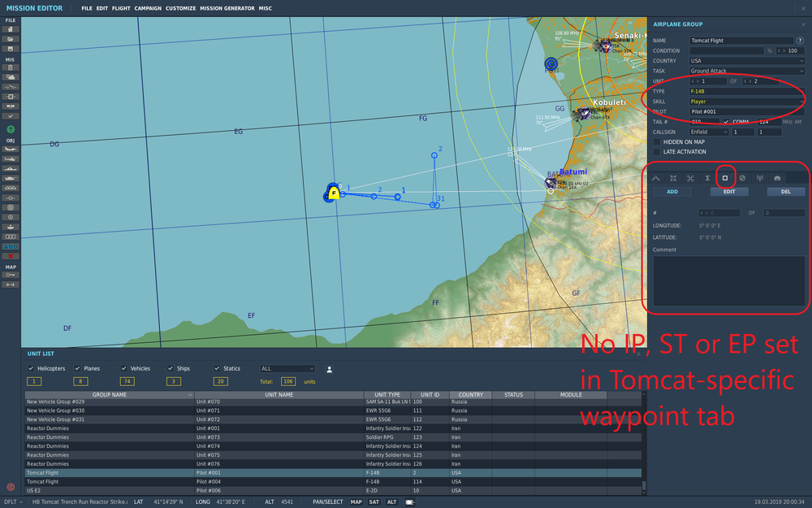Click the person filter icon in unit list
This screenshot has width=812, height=508.
coord(329,370)
